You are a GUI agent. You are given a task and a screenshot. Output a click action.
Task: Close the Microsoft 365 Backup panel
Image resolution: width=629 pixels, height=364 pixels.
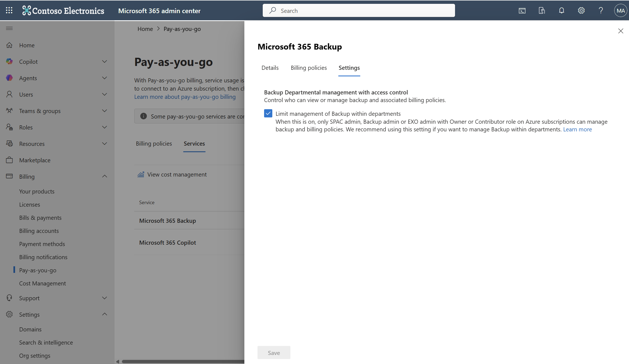tap(621, 31)
